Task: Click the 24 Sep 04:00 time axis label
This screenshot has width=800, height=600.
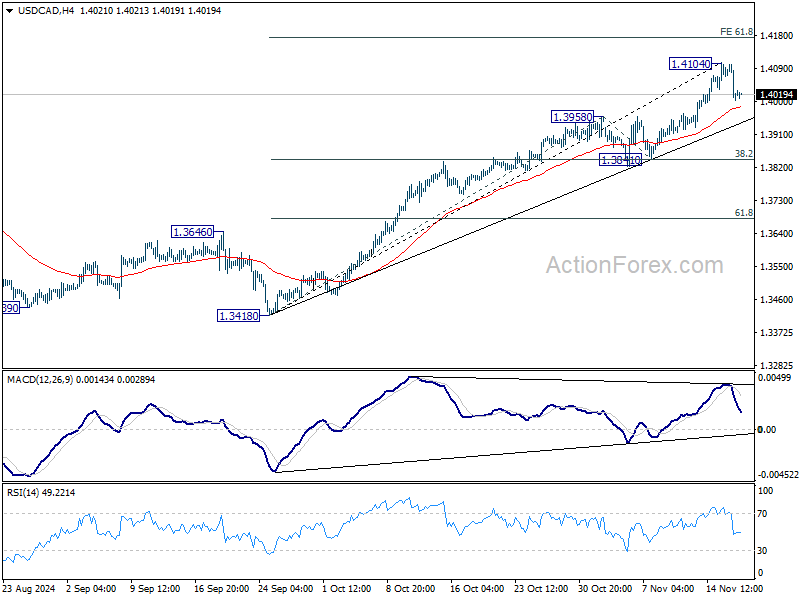Action: click(x=286, y=588)
